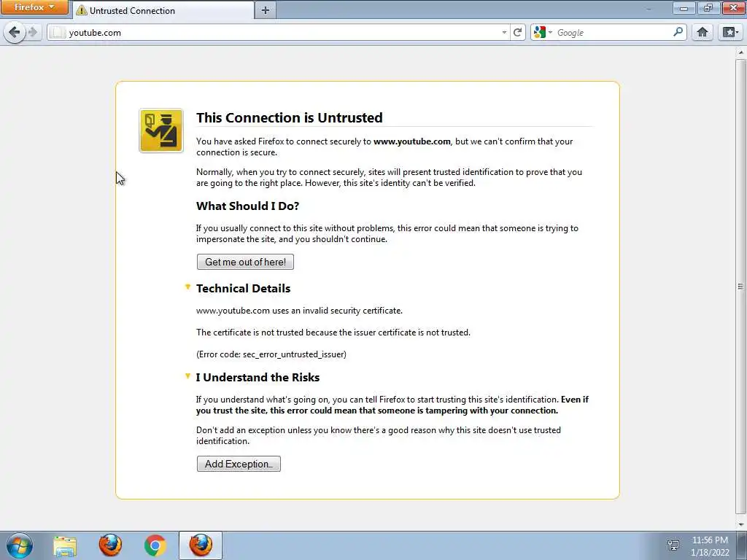Click inside the Google search box
This screenshot has height=560, width=747.
click(x=613, y=32)
